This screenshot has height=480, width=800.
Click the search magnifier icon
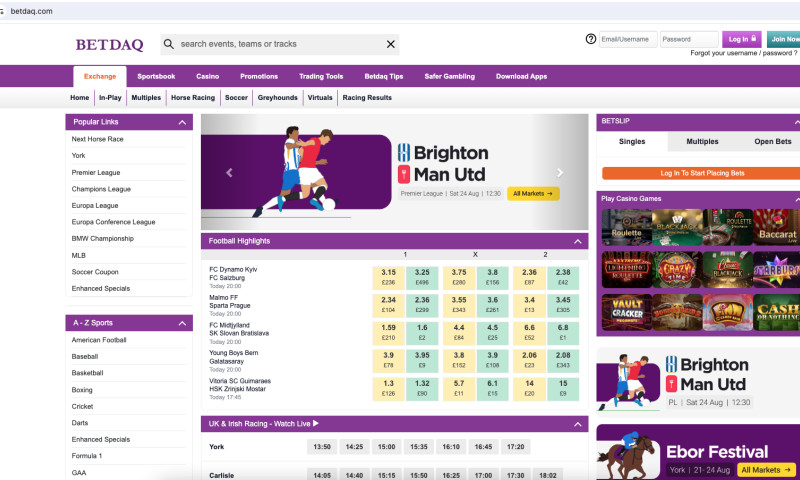pos(168,44)
